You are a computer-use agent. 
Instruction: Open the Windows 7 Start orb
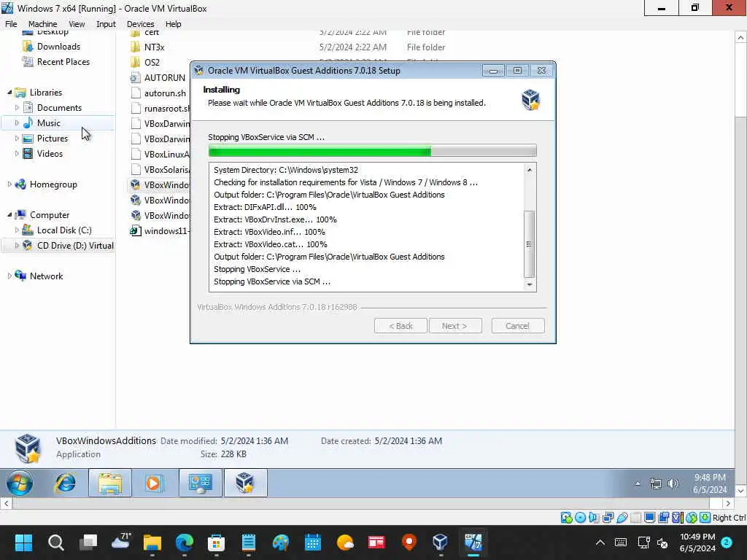(20, 483)
